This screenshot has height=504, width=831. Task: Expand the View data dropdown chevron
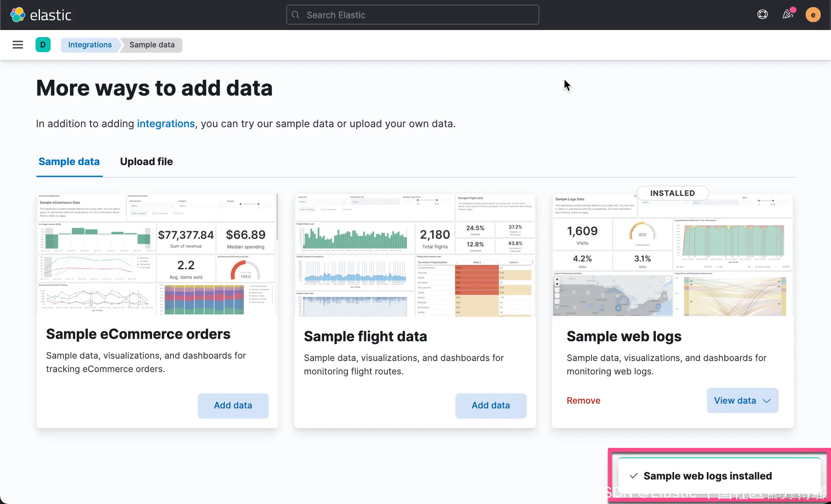(x=767, y=401)
